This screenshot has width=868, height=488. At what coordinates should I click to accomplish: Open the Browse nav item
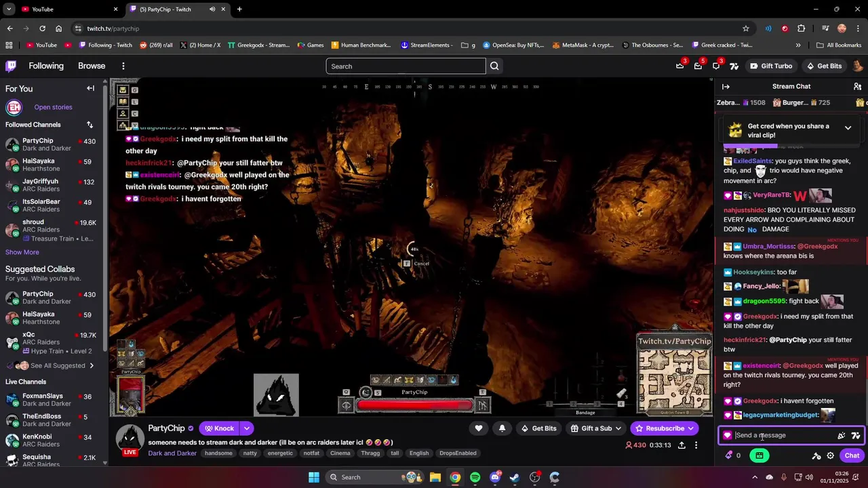(x=92, y=66)
